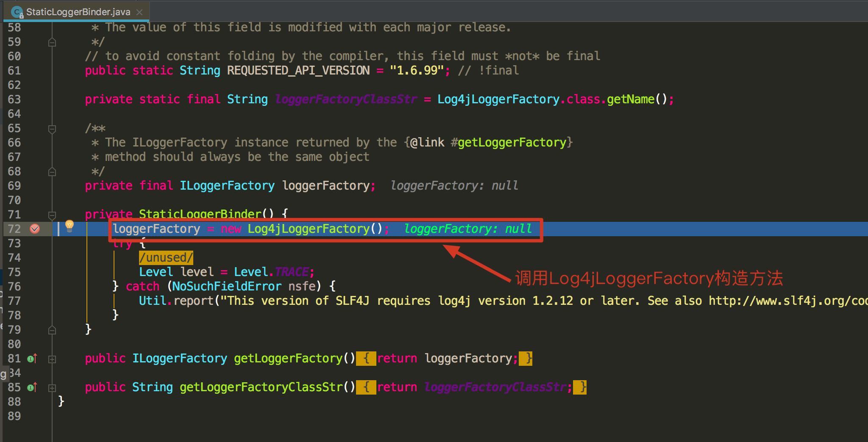Collapse the Javadoc end fold marker at line 68
This screenshot has height=442, width=868.
coord(52,172)
